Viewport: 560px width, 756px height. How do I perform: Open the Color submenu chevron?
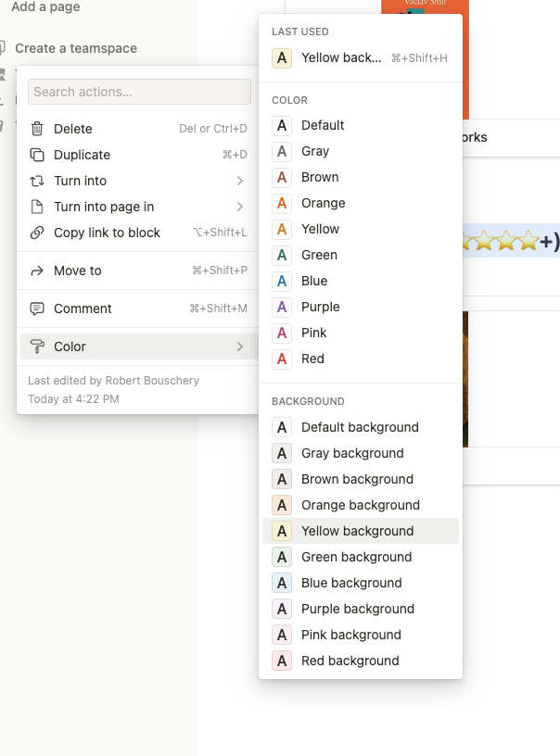[240, 346]
